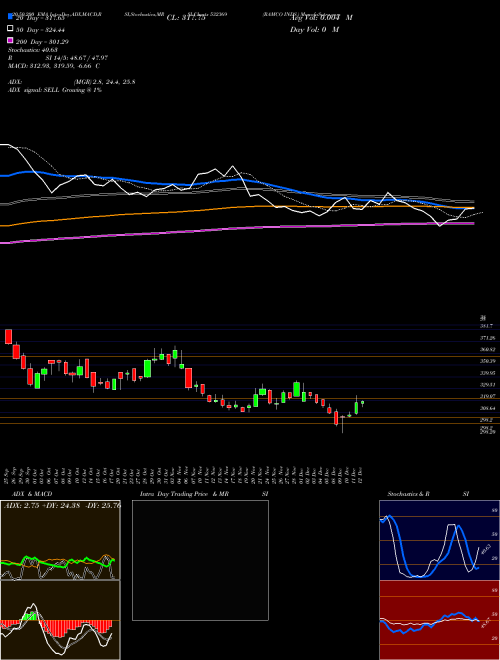500x660 pixels.
Task: Click the magenta 200 Day legend swatch
Action: (10, 41)
